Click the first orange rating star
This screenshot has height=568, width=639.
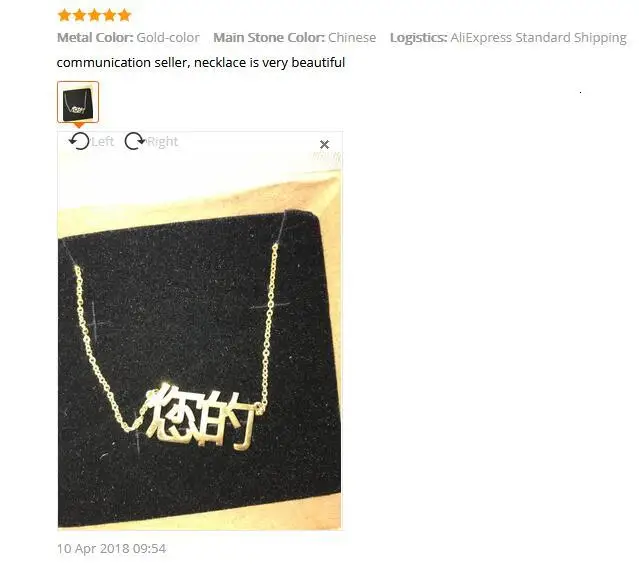pyautogui.click(x=64, y=15)
